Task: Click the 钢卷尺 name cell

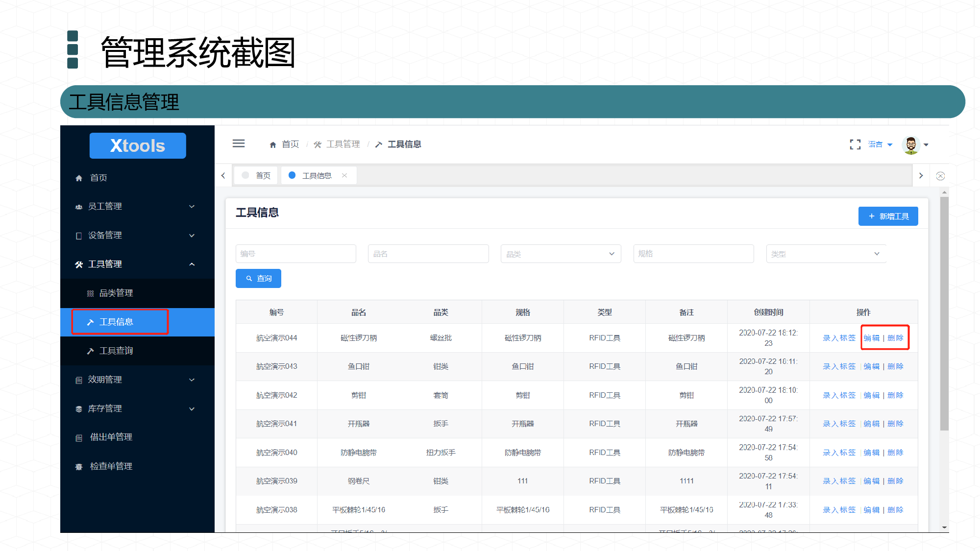Action: coord(358,481)
